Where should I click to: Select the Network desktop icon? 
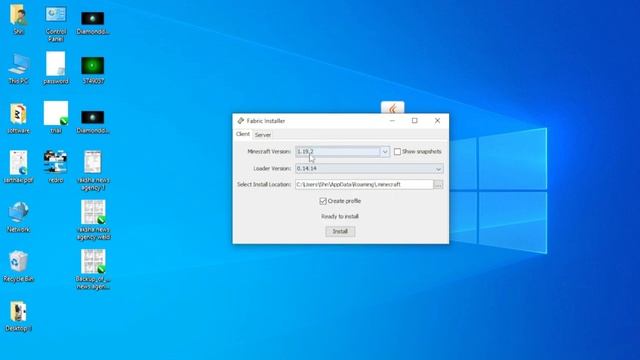click(x=18, y=217)
